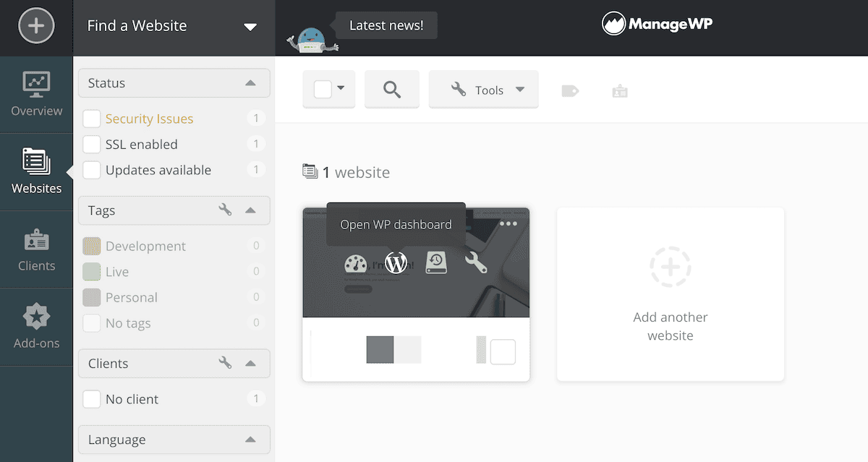Viewport: 868px width, 462px height.
Task: Click the Status section header text
Action: point(106,83)
